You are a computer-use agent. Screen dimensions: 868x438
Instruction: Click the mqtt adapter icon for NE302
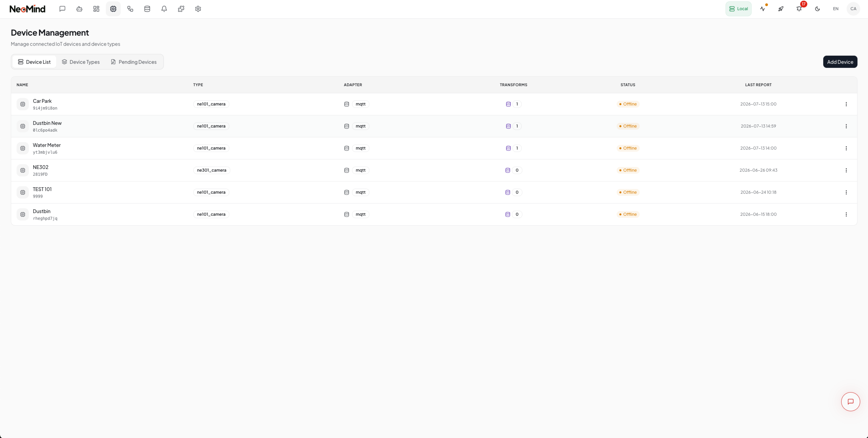(x=347, y=170)
